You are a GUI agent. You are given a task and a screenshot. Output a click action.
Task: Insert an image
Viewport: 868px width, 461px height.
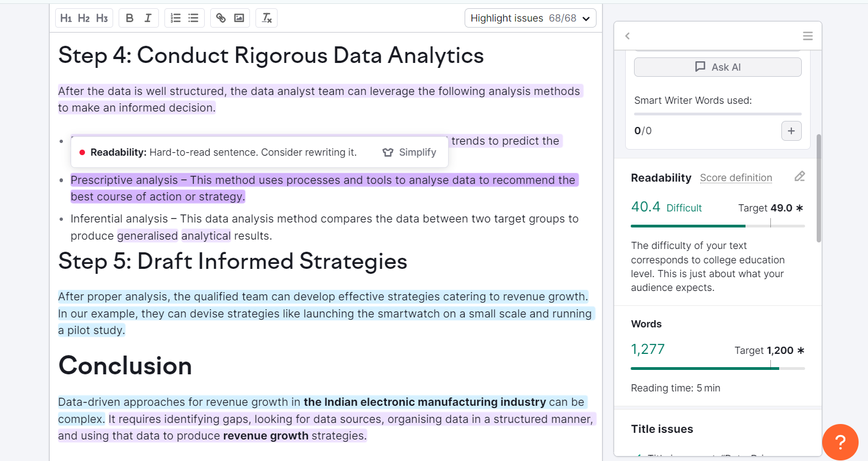[239, 18]
